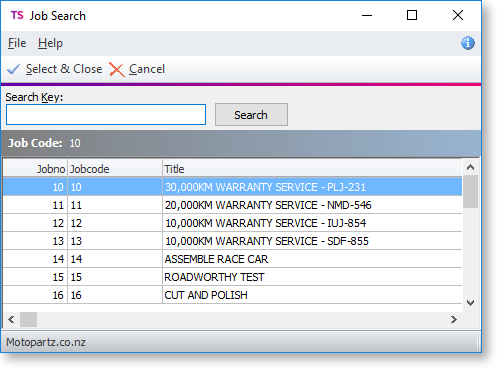
Task: Focus the Search Key input field
Action: pyautogui.click(x=106, y=115)
